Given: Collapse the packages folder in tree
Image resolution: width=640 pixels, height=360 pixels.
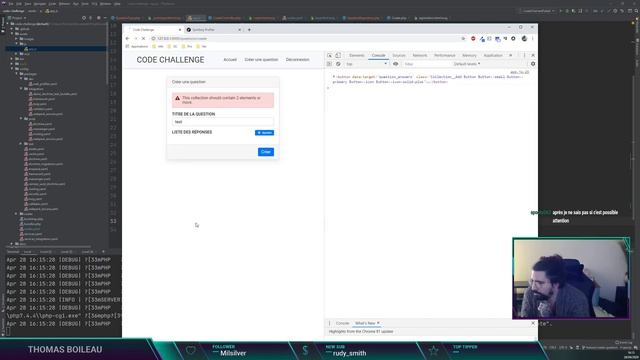Looking at the screenshot, I should tap(17, 74).
